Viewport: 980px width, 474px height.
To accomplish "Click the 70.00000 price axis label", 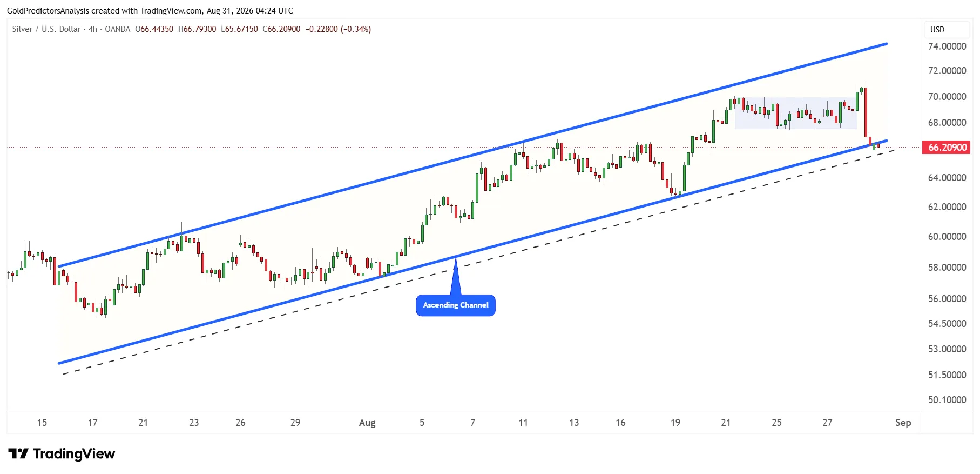I will click(947, 97).
